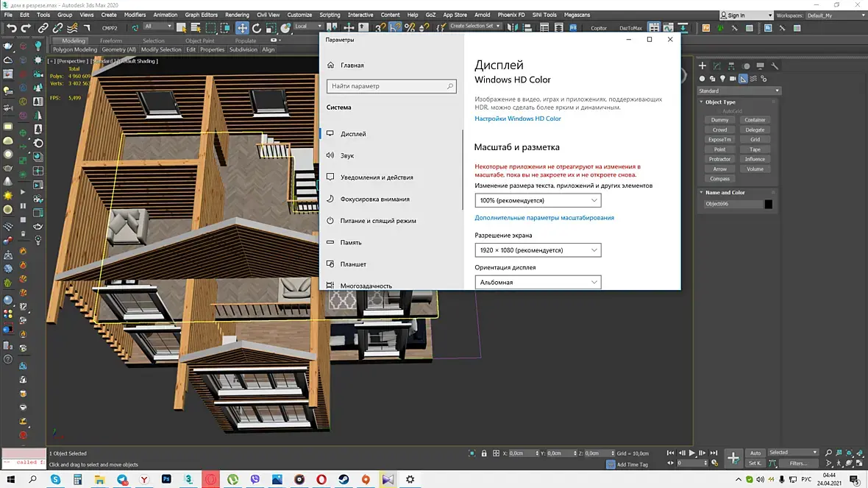
Task: Open the Utilities wrench panel
Action: pos(775,66)
